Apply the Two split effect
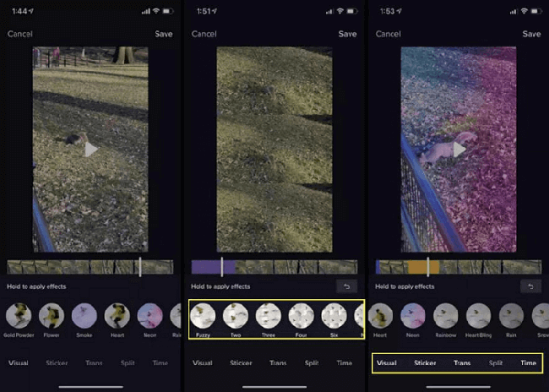This screenshot has height=392, width=549. pyautogui.click(x=236, y=316)
